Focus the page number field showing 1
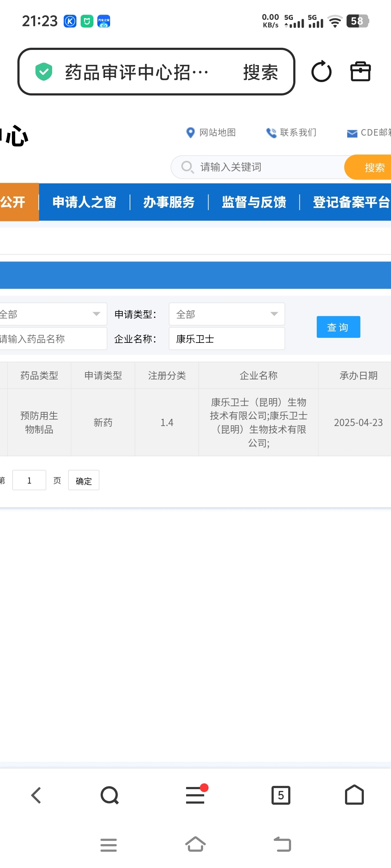The width and height of the screenshot is (391, 868). click(29, 480)
